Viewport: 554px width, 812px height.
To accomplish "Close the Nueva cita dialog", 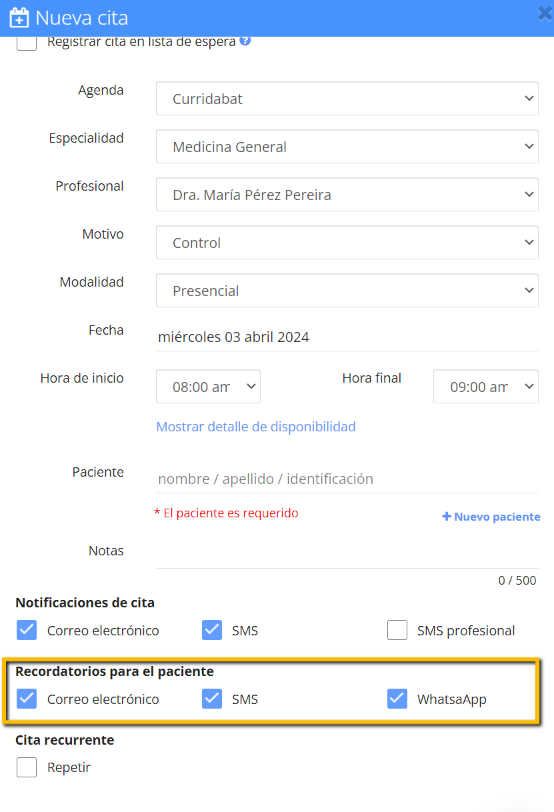I will click(x=545, y=13).
